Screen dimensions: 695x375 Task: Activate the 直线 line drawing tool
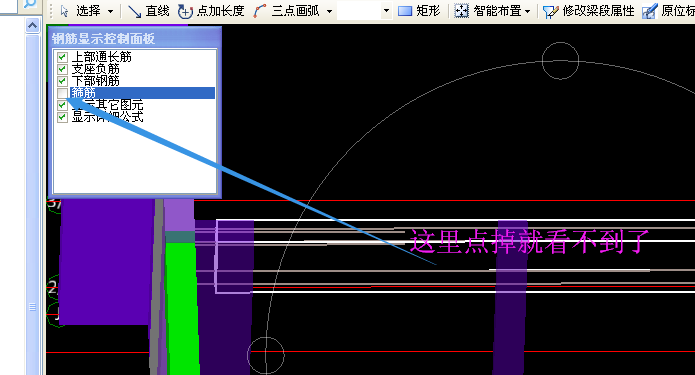pos(134,11)
